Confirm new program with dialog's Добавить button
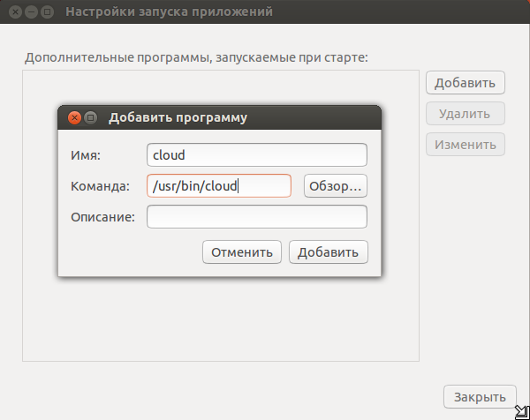Viewport: 530px width, 420px height. coord(329,251)
